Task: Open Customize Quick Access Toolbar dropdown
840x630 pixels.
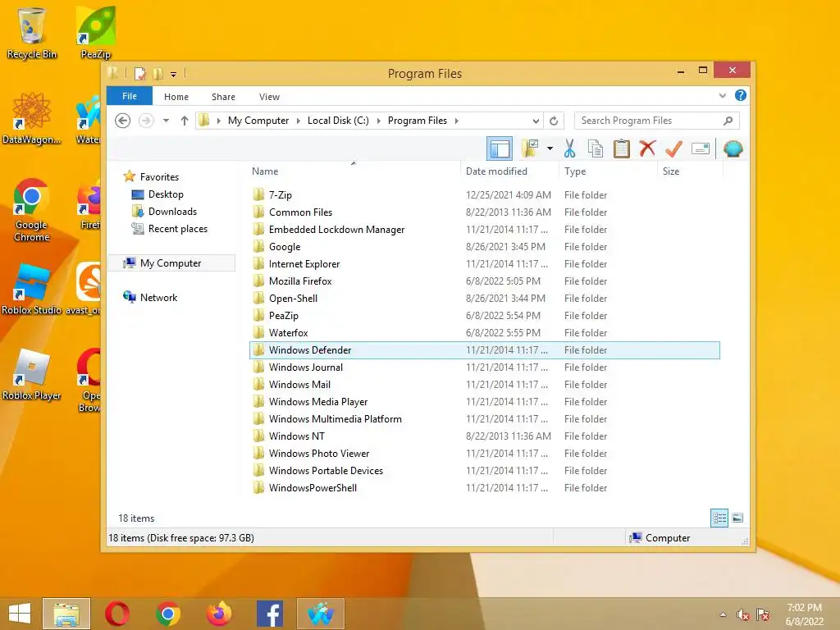Action: pos(174,75)
